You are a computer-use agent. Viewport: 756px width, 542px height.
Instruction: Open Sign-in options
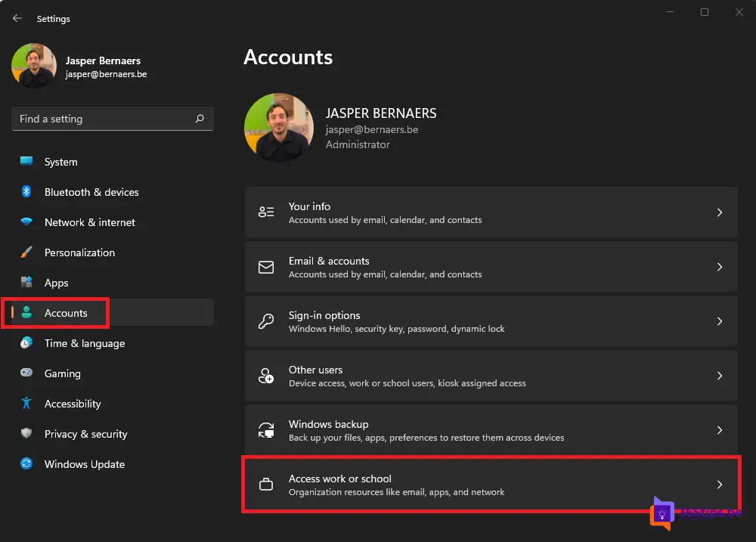point(491,321)
